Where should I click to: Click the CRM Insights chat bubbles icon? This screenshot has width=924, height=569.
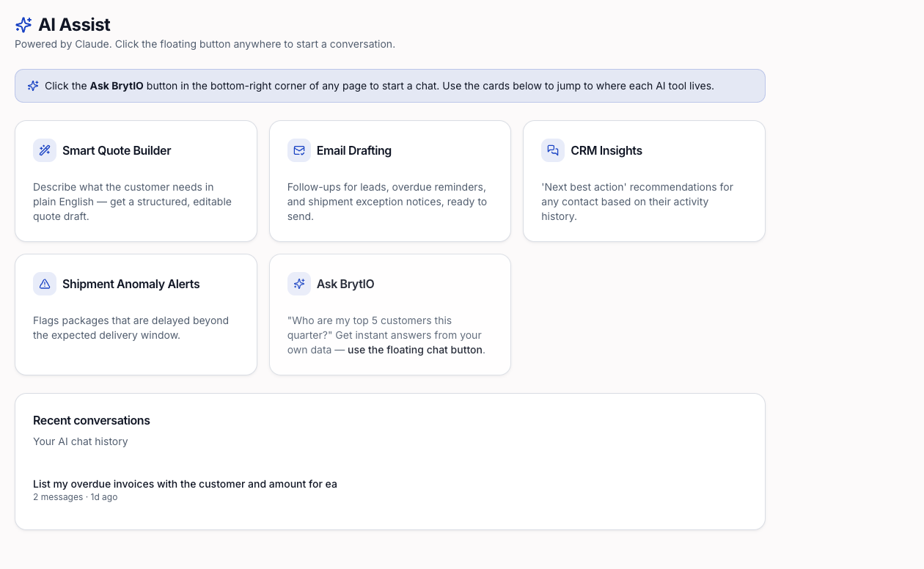[553, 150]
